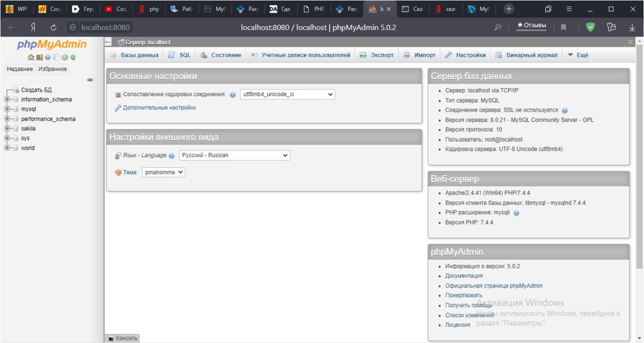Open navigation panel settings gear icon
644x343 pixels.
tap(64, 57)
